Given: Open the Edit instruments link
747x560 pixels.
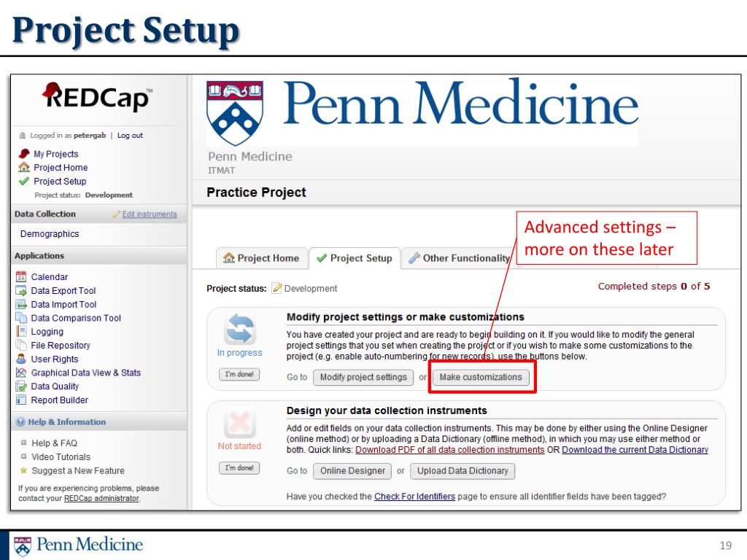Looking at the screenshot, I should 149,214.
